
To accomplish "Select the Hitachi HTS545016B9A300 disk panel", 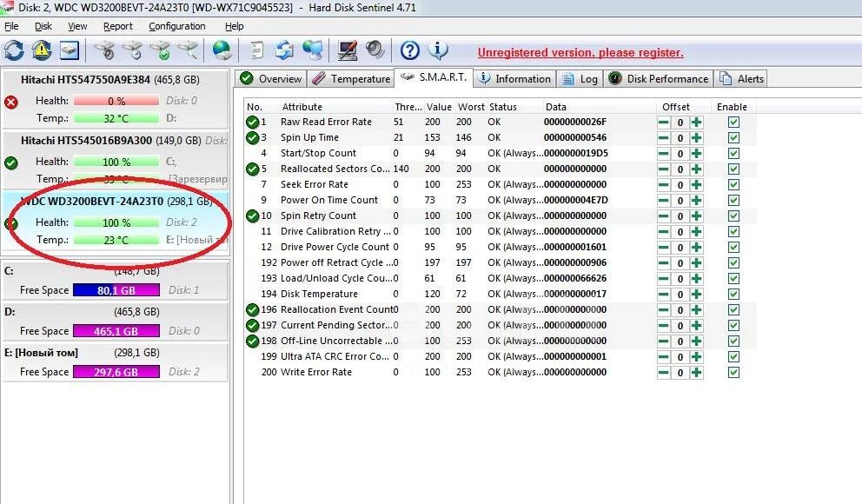I will click(x=115, y=160).
